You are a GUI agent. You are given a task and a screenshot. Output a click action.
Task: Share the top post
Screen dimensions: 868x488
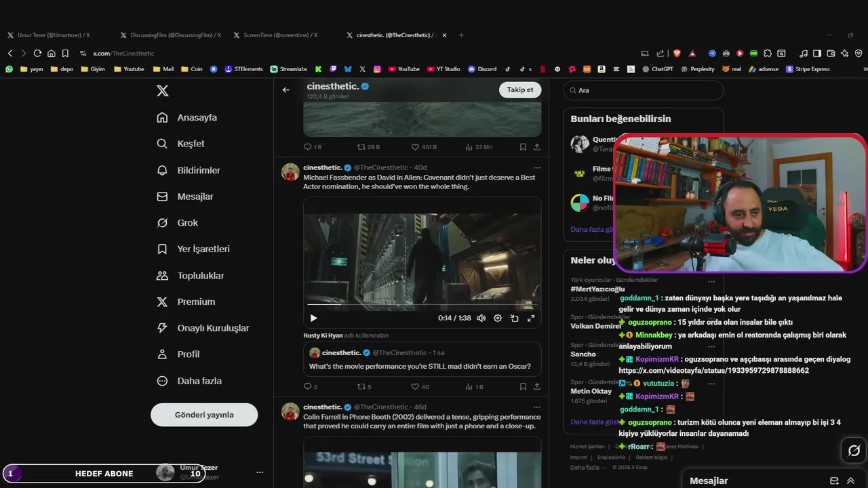pos(537,146)
